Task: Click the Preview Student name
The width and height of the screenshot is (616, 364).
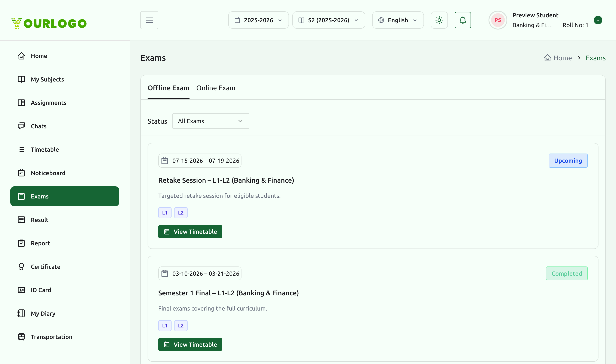Action: [x=535, y=15]
